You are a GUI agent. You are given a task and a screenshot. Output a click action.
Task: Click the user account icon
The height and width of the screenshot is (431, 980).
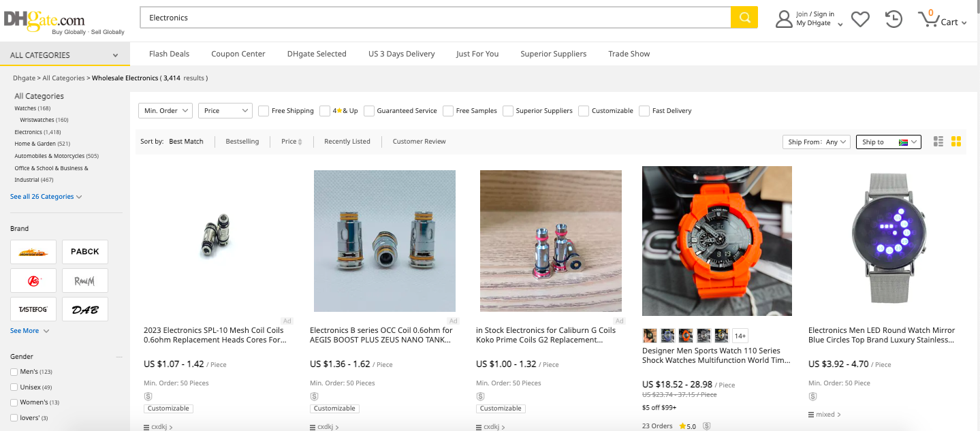[783, 18]
